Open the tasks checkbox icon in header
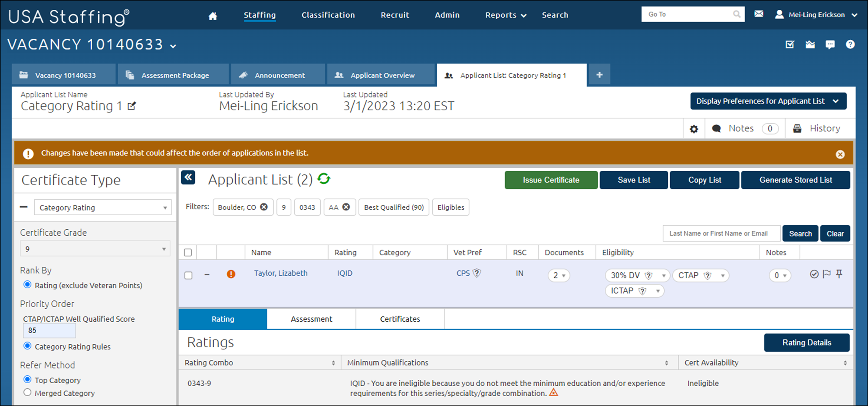This screenshot has height=406, width=868. (790, 44)
